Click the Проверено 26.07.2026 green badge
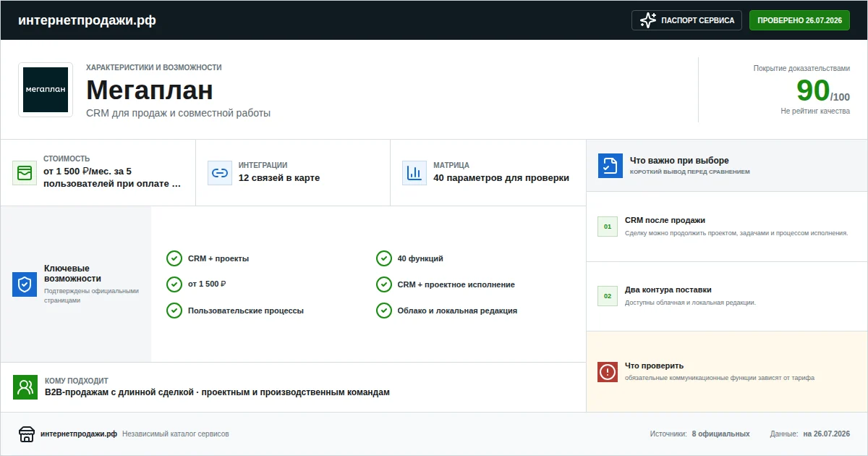Screen dimensions: 868x456 coord(799,20)
